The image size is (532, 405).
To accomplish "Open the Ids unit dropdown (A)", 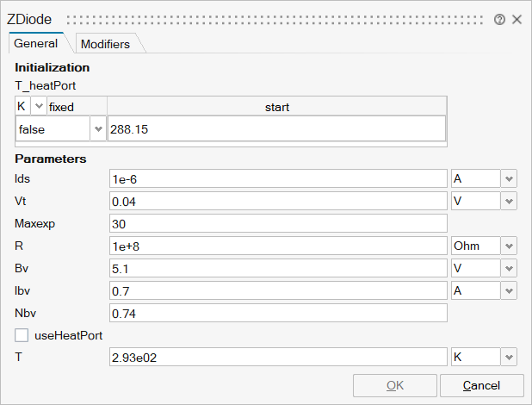I will tap(509, 178).
